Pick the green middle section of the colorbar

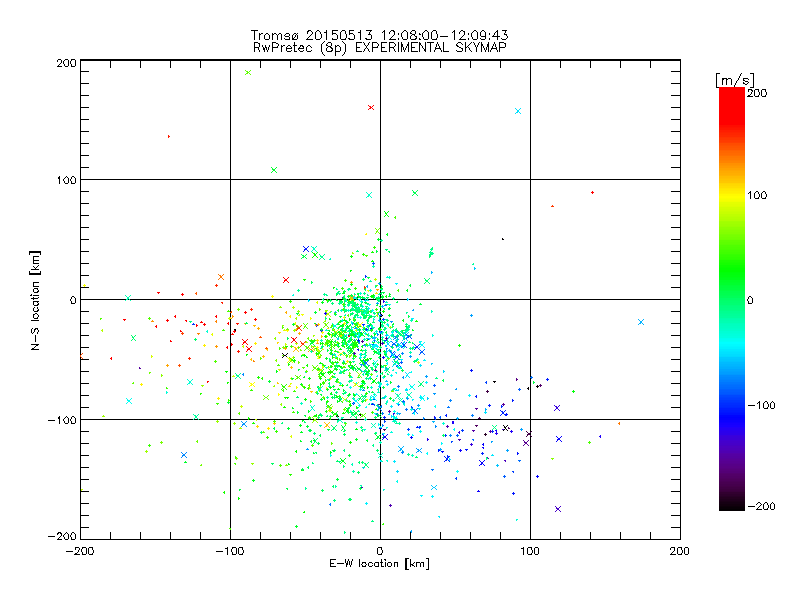pos(731,298)
